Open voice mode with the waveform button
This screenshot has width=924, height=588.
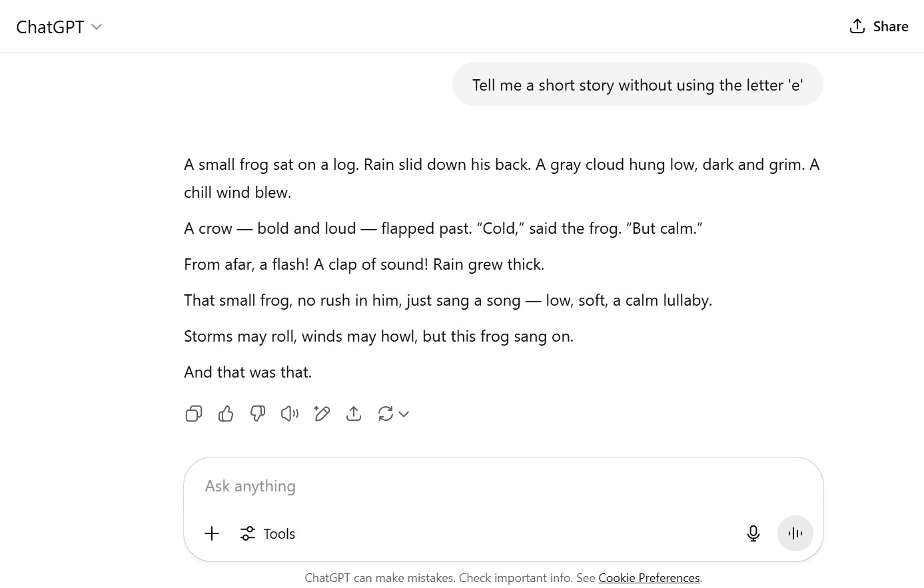pos(795,533)
